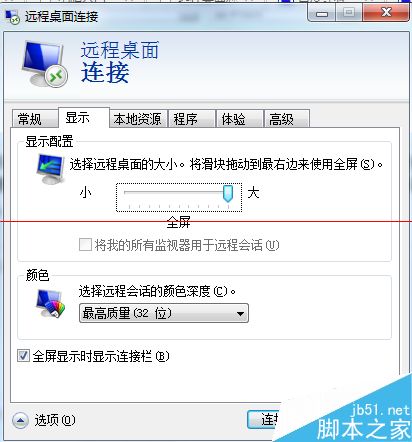Open the color depth dropdown 最高质量(32位)
Viewport: 412px width, 442px height.
coord(164,313)
